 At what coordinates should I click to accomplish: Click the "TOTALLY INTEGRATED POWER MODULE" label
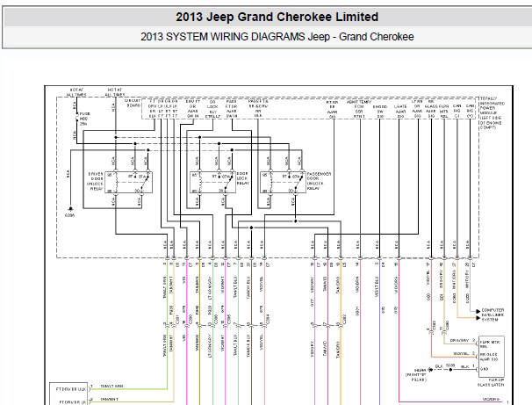(x=492, y=112)
